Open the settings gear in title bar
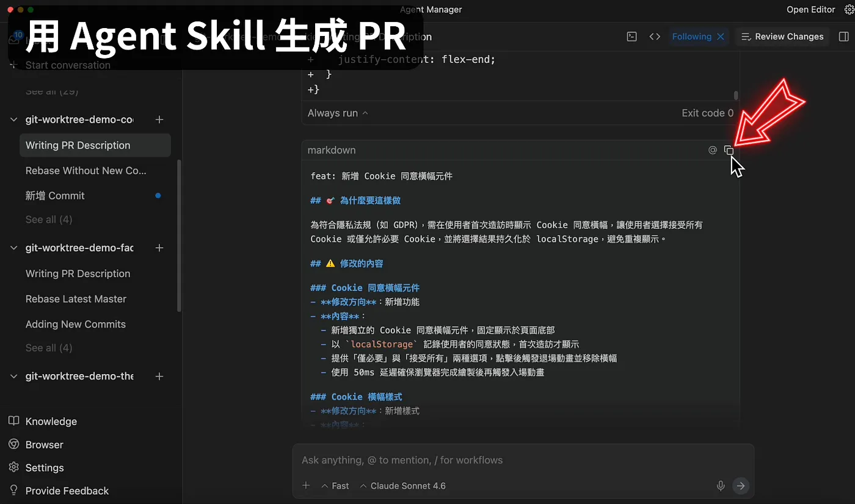 848,10
